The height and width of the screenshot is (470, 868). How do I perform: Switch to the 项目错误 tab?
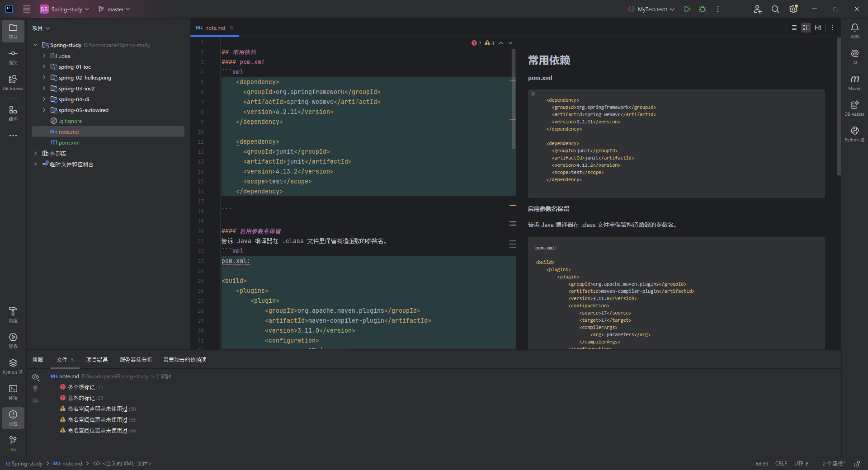pos(97,360)
